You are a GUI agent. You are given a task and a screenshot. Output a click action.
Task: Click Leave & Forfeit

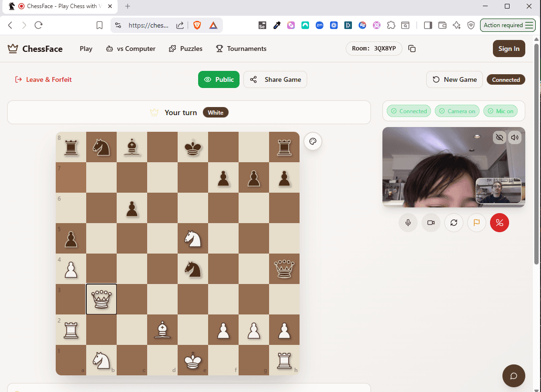click(x=43, y=79)
